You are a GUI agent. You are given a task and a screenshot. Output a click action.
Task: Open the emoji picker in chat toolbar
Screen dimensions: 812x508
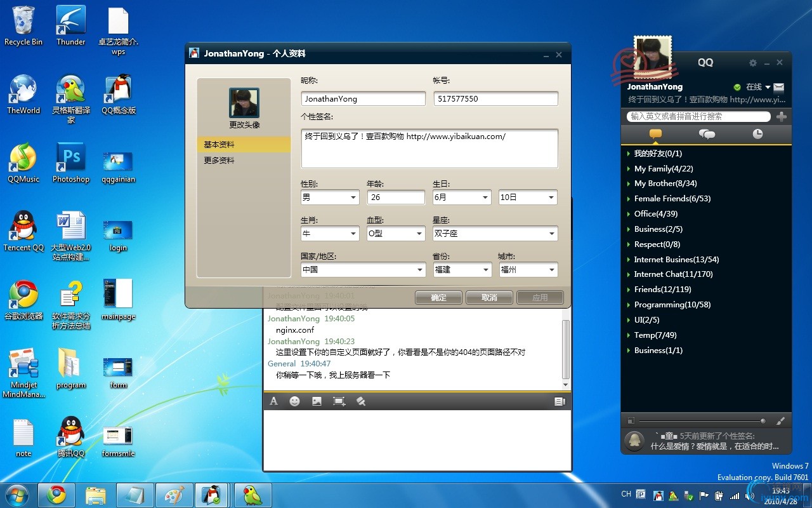(294, 401)
